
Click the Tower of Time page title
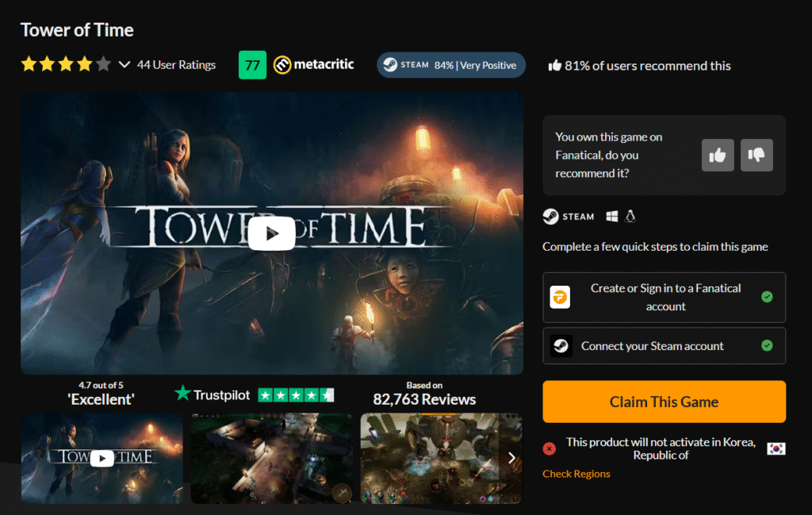click(x=77, y=30)
